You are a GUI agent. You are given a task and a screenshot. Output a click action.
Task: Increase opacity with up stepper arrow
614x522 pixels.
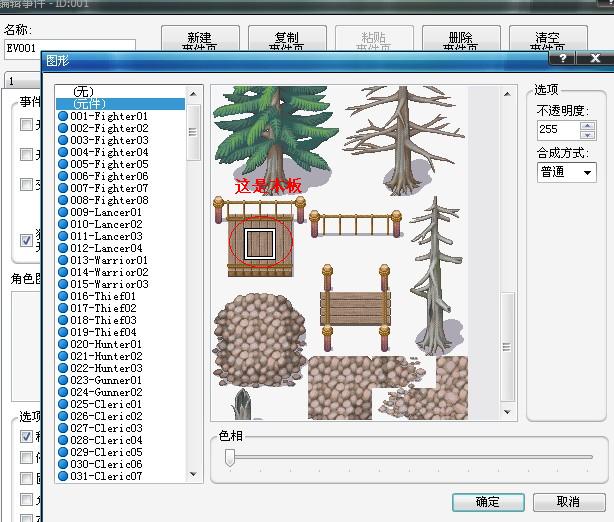(587, 126)
